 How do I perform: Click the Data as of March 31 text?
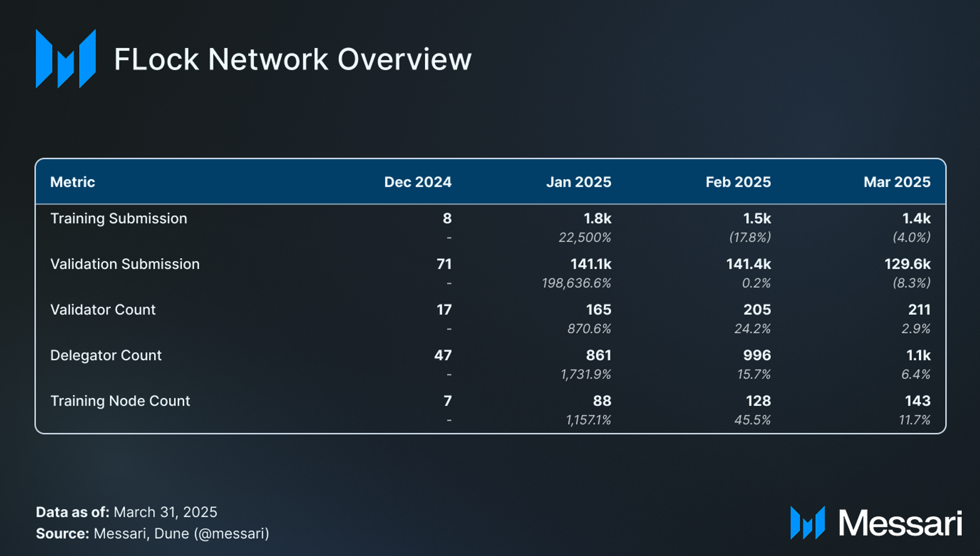(x=126, y=512)
